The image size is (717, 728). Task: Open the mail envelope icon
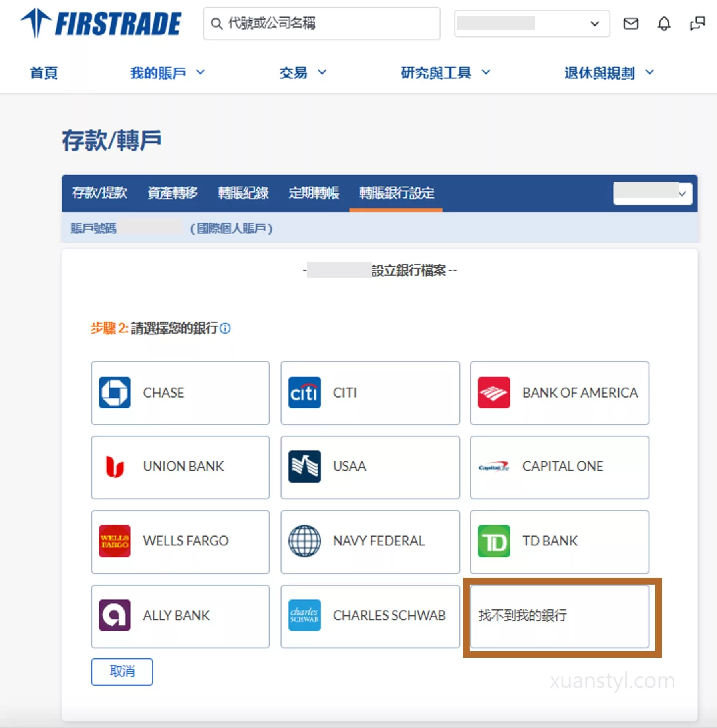(631, 24)
